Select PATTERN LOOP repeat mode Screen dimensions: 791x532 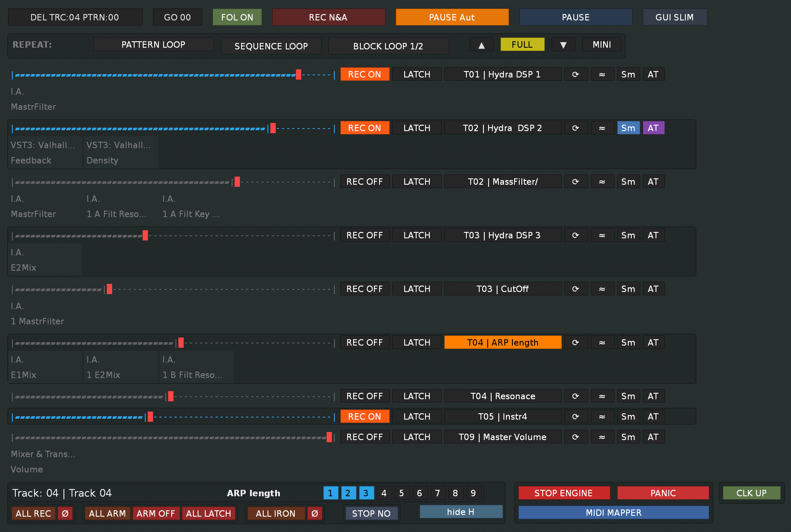[x=154, y=45]
